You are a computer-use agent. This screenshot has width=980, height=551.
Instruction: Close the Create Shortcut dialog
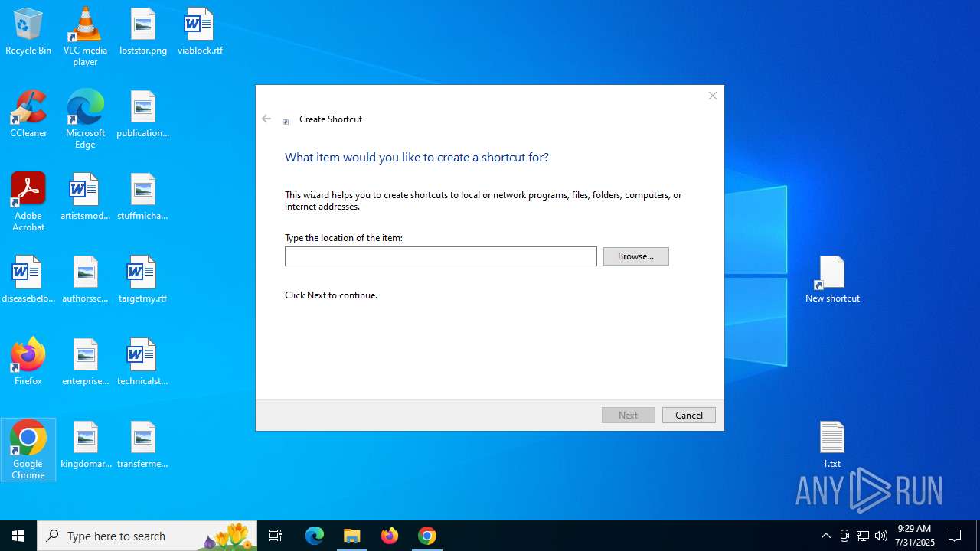tap(713, 96)
